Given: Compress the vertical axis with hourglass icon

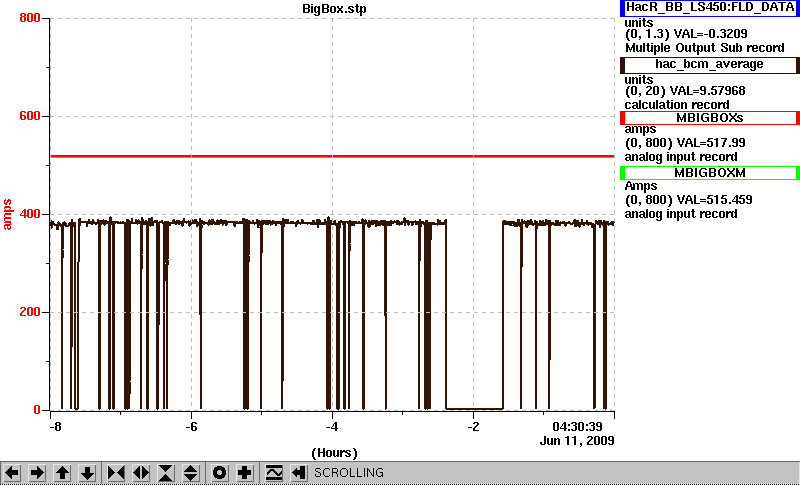Looking at the screenshot, I should [x=166, y=473].
